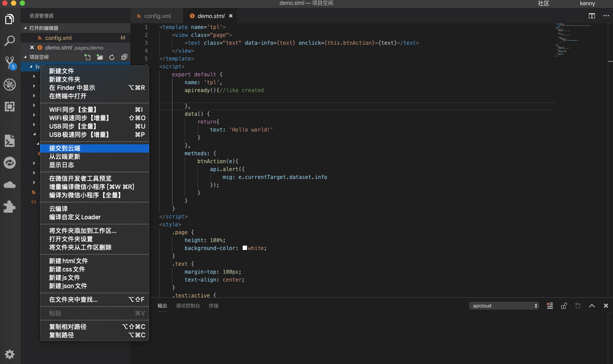The height and width of the screenshot is (364, 613).
Task: Choose 云编译 from the context menu
Action: coord(94,209)
